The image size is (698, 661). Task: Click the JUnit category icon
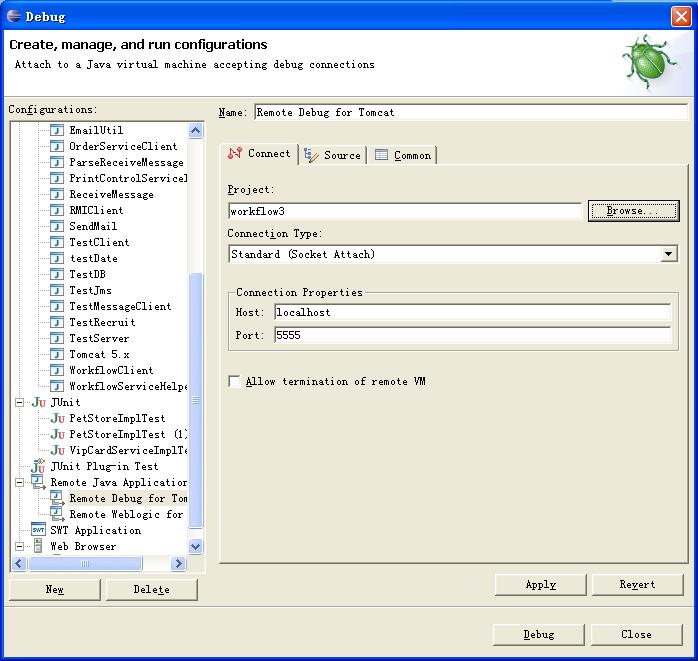pos(38,402)
